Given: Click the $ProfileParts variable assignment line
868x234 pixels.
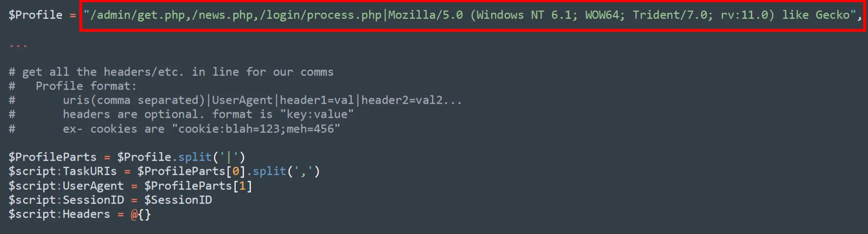Looking at the screenshot, I should tap(127, 157).
